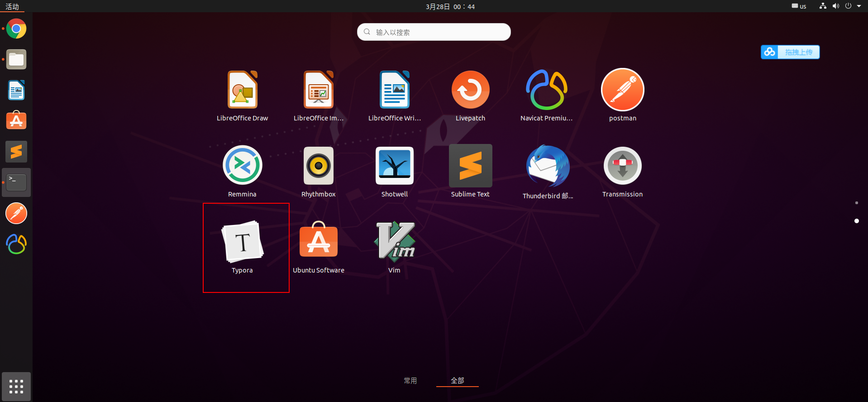
Task: Open the Vim editor
Action: tap(395, 248)
